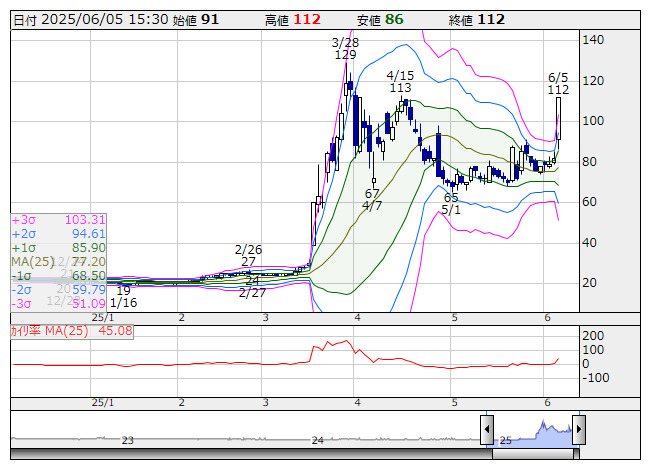Viewport: 653px width, 470px height.
Task: Click the MA(25) 77.20 legend row
Action: pyautogui.click(x=58, y=261)
